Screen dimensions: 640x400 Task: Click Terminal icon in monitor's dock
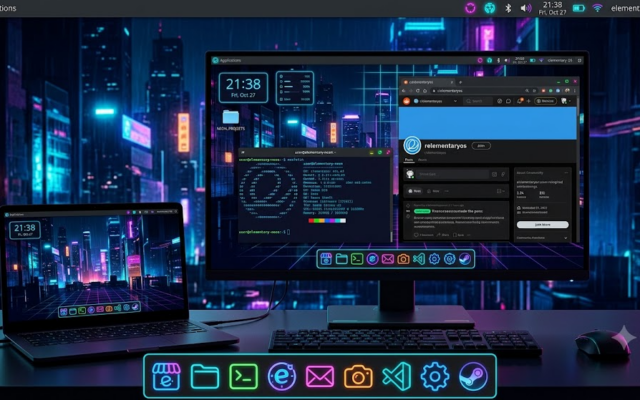[357, 259]
